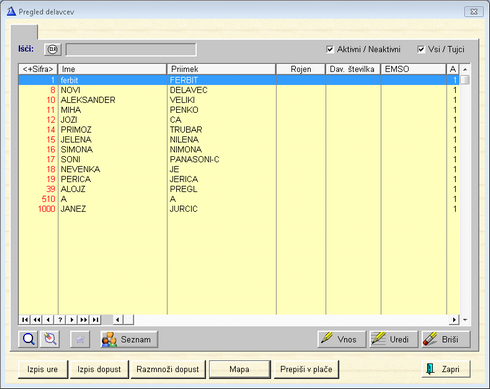Image resolution: width=490 pixels, height=389 pixels.
Task: Select the ALEKSANDER row
Action: pyautogui.click(x=239, y=100)
